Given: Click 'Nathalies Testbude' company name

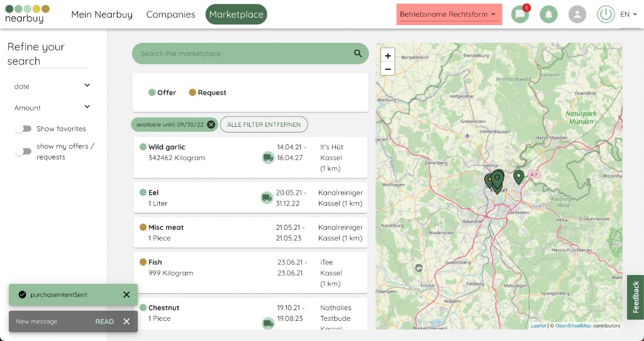Looking at the screenshot, I should [336, 313].
